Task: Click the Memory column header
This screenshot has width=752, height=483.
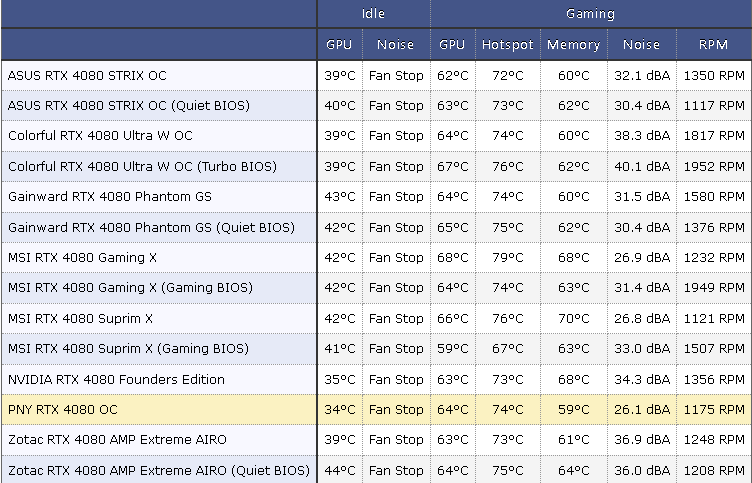Action: (x=574, y=45)
